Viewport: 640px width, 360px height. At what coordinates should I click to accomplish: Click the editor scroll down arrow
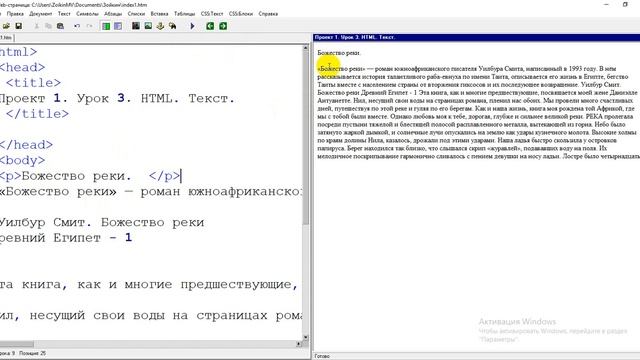click(306, 337)
